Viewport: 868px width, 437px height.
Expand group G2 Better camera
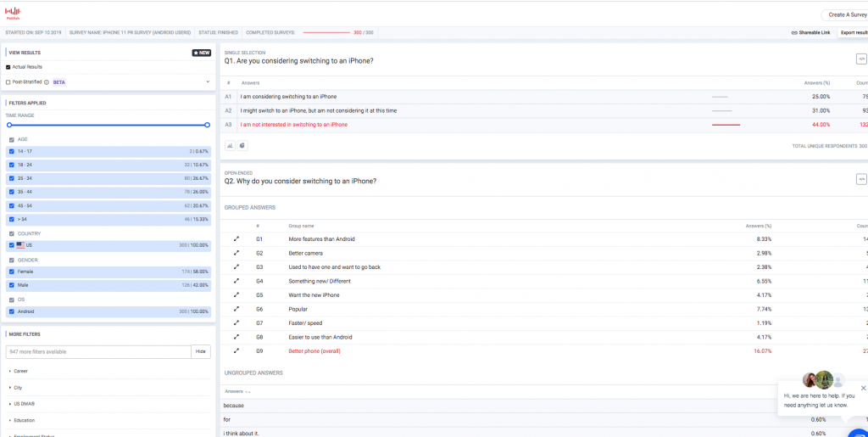click(x=236, y=253)
